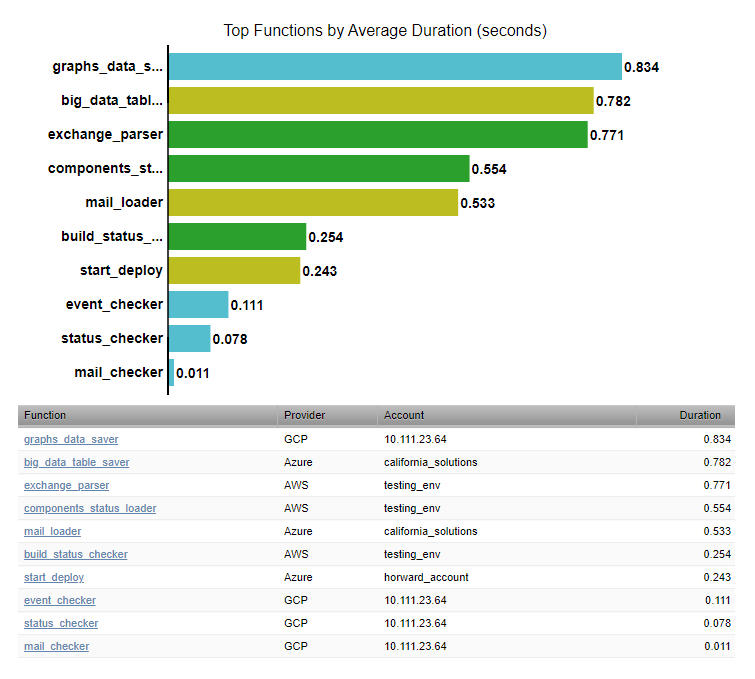Click the 'status_checker' chart axis label
The image size is (755, 679).
[112, 339]
